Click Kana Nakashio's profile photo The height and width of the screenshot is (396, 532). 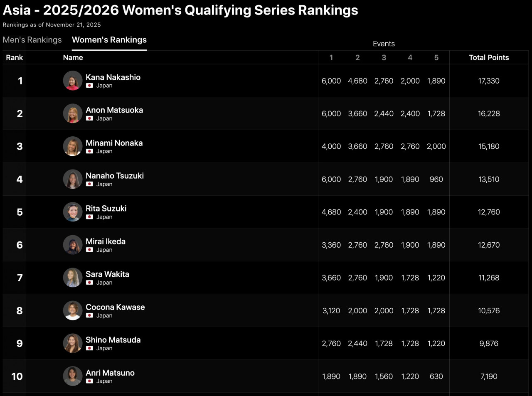tap(73, 81)
